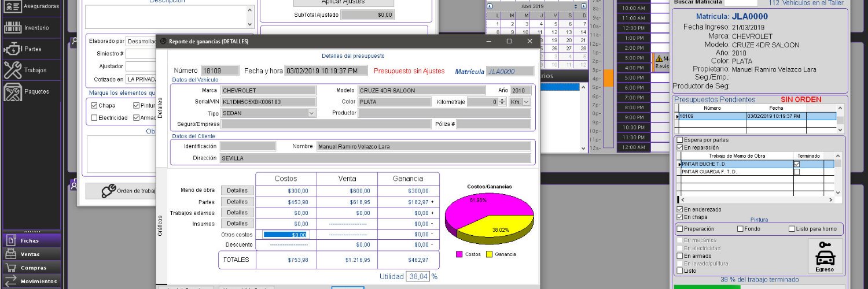Click the Kilometraje spinner arrows
Viewport: 868px width, 289px height.
(x=502, y=102)
